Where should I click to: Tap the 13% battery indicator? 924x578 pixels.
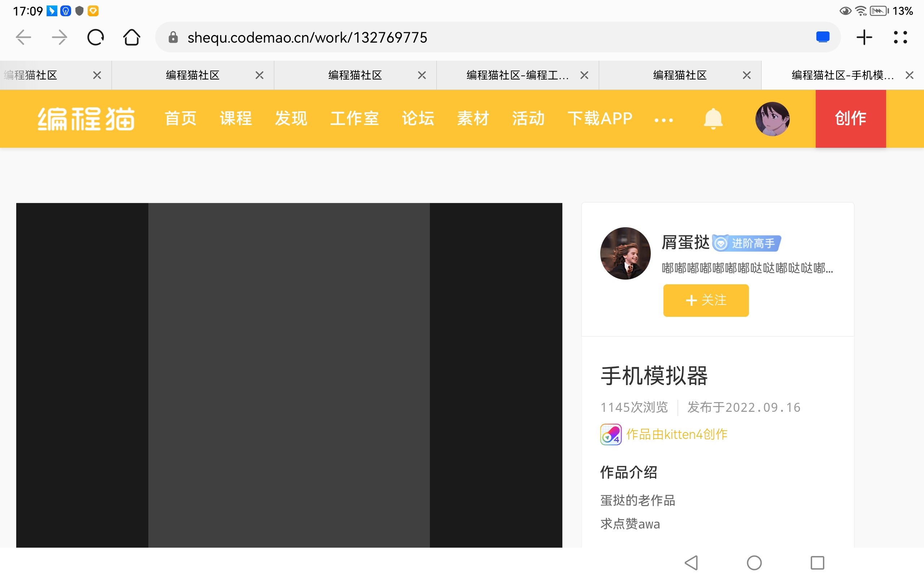coord(892,11)
